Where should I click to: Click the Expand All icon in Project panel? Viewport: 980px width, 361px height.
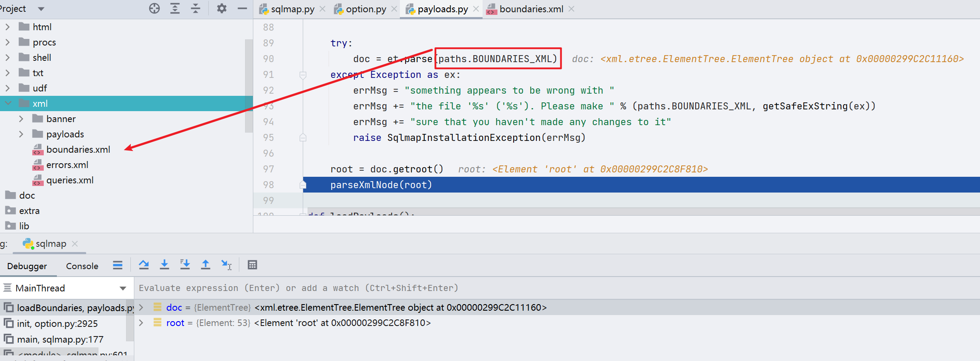pyautogui.click(x=175, y=8)
